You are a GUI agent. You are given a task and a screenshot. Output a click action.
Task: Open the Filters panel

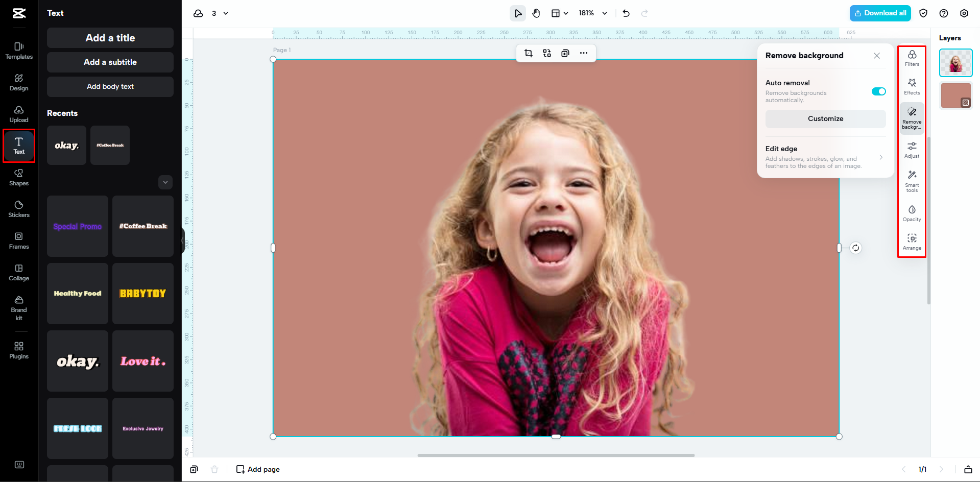[x=912, y=57]
